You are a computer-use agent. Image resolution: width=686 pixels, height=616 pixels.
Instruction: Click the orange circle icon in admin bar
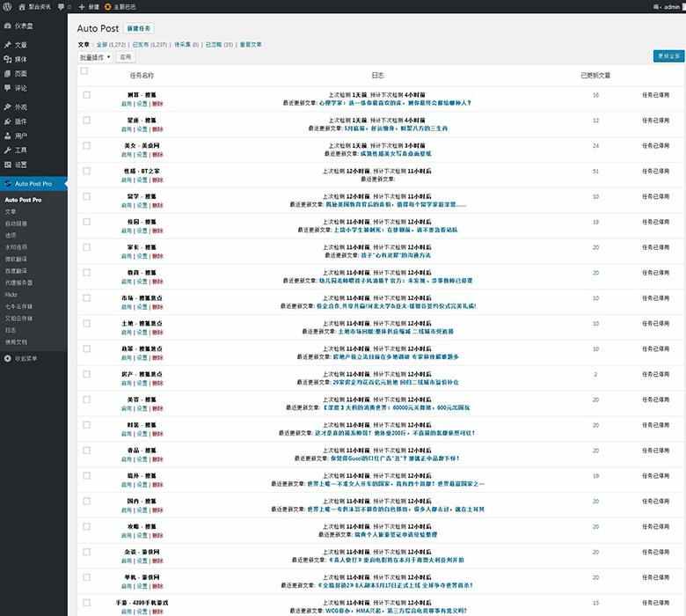pyautogui.click(x=108, y=7)
